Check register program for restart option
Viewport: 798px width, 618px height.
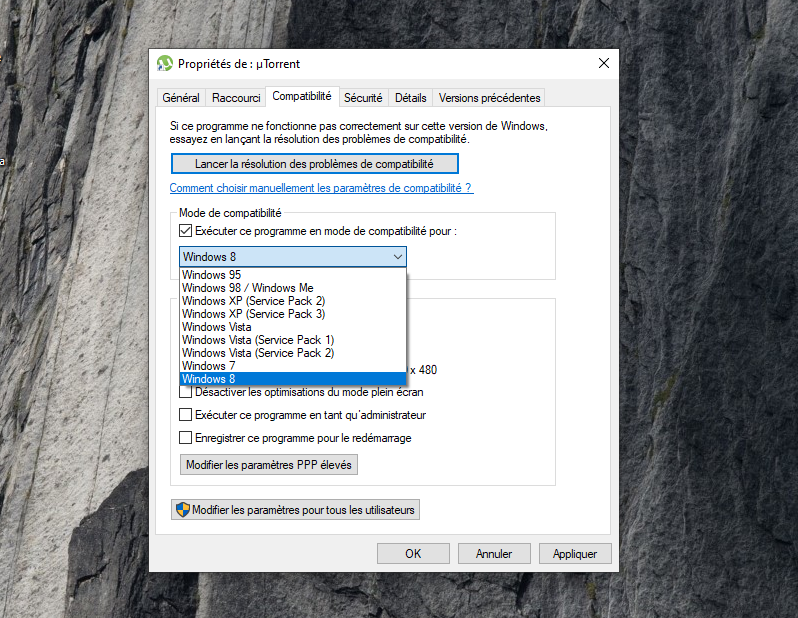pos(185,438)
